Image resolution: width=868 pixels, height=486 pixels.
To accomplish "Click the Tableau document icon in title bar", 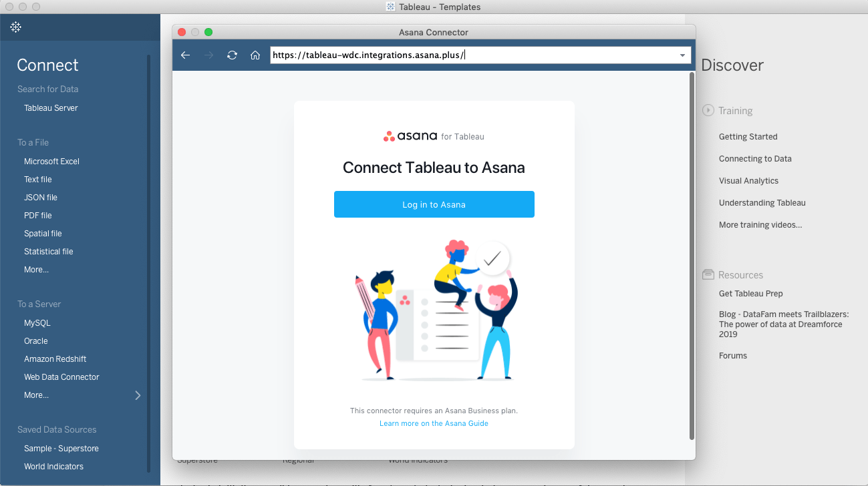I will [x=390, y=7].
